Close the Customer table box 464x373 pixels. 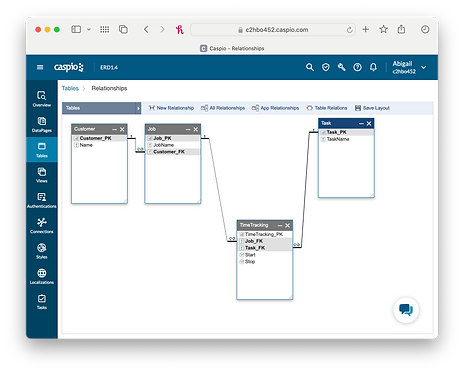point(122,129)
